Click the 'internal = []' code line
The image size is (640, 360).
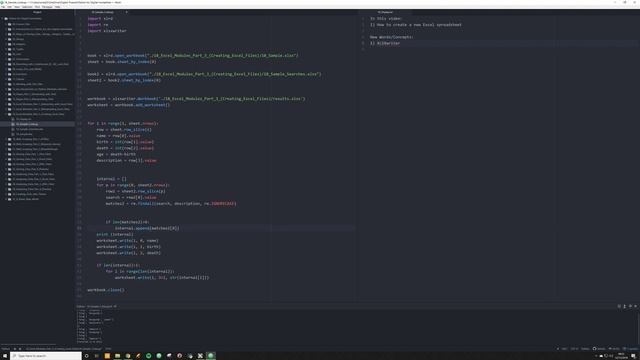pyautogui.click(x=111, y=179)
